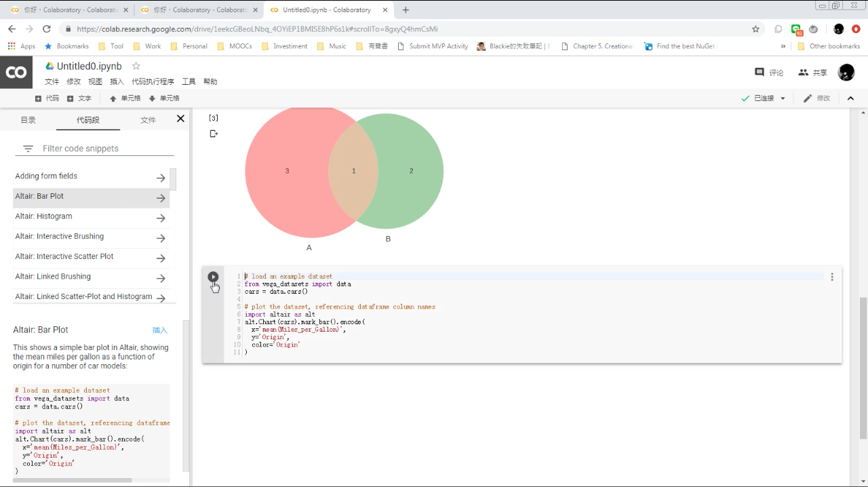868x487 pixels.
Task: Click the snippet preview horizontal scrollbar
Action: [x=72, y=480]
